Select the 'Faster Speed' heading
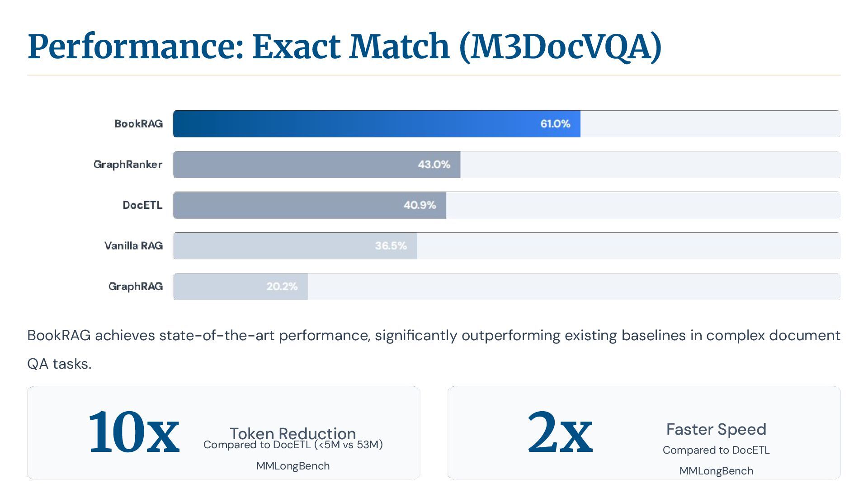This screenshot has height=488, width=868. pos(716,429)
